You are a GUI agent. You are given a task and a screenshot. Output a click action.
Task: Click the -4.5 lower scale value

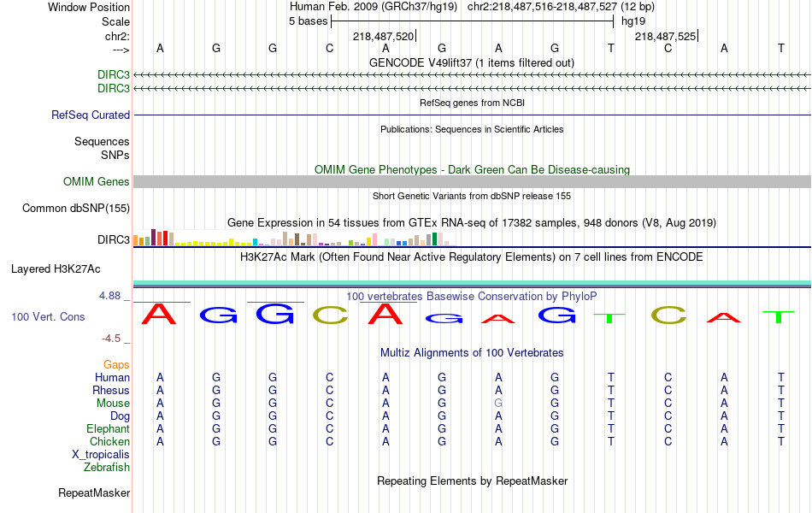pyautogui.click(x=111, y=339)
